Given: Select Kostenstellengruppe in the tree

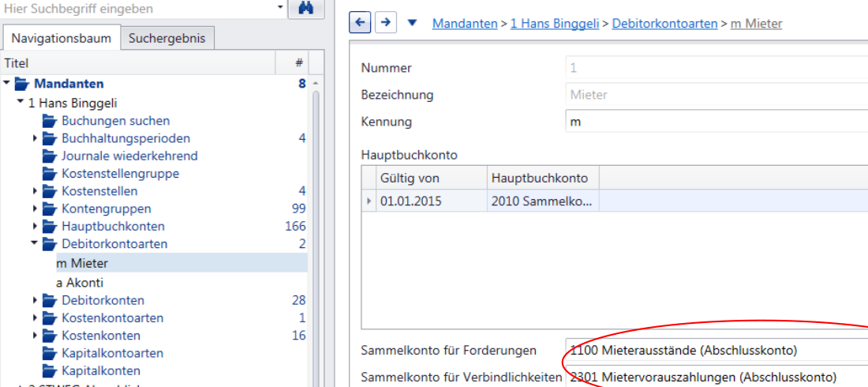Looking at the screenshot, I should 120,174.
